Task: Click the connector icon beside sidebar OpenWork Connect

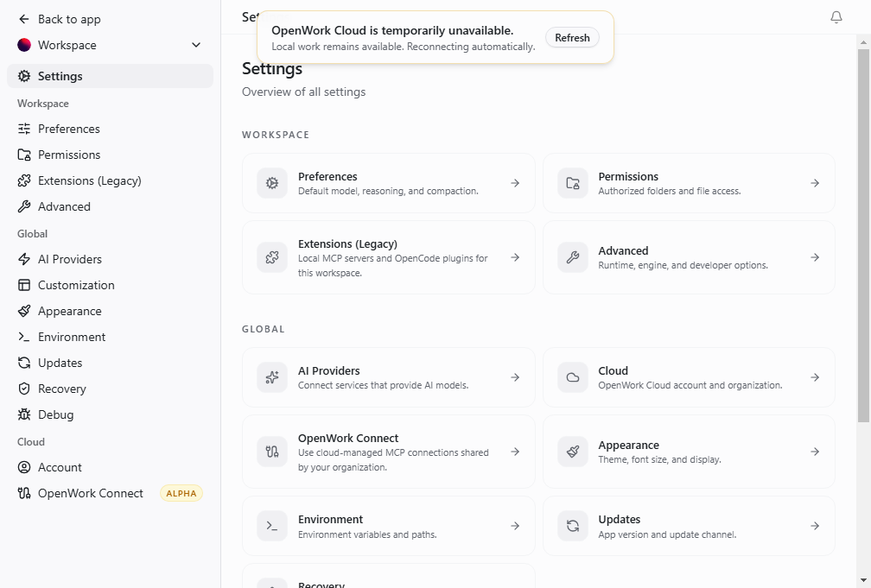Action: coord(24,493)
